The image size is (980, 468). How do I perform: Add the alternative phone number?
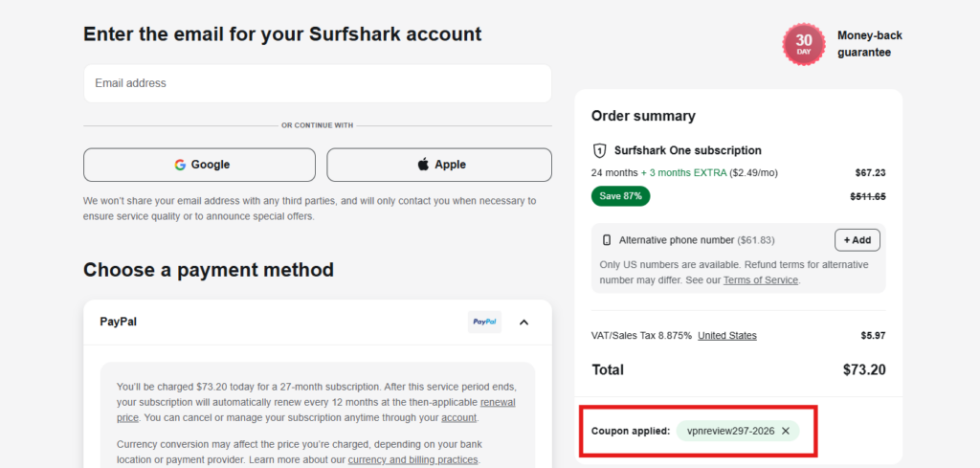[857, 240]
